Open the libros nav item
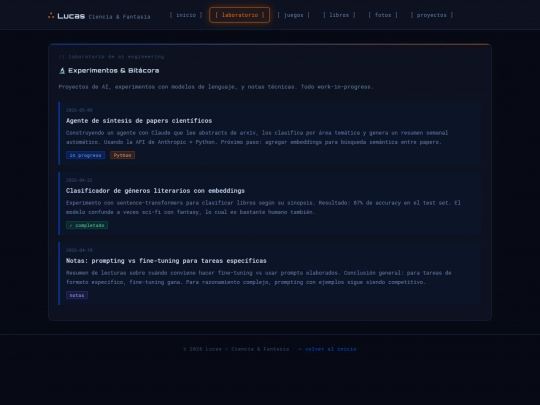The image size is (540, 405). (339, 15)
